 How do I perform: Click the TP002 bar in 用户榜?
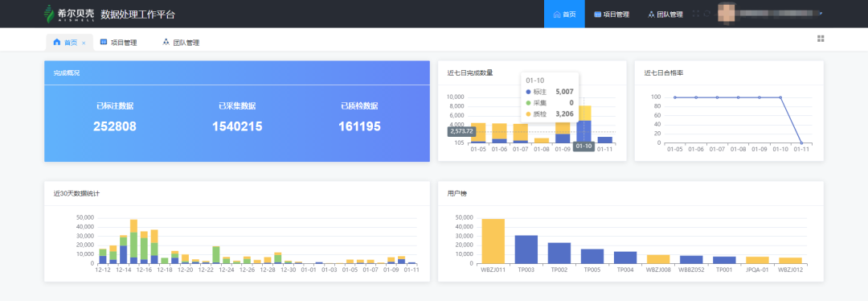[x=559, y=253]
